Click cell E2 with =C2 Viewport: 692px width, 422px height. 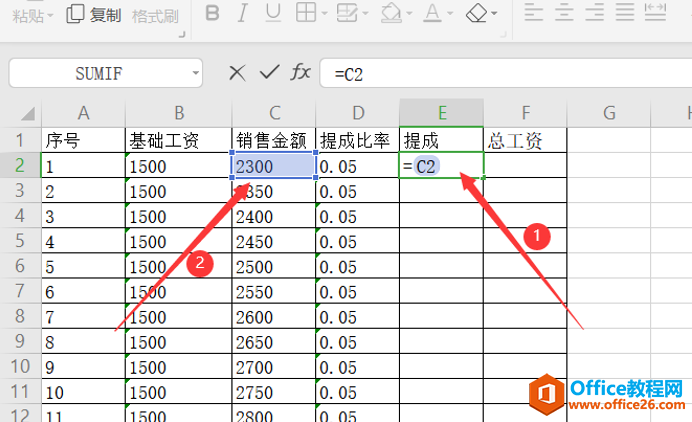pos(442,166)
